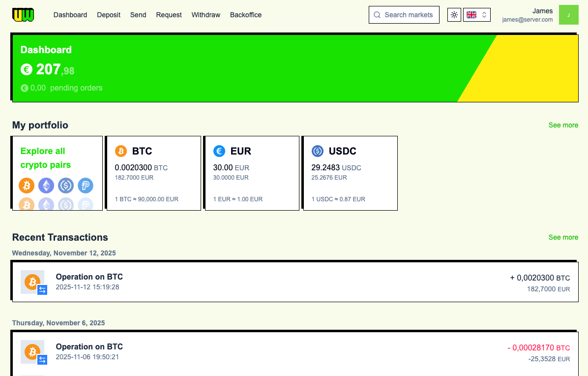Click the euro icon on the EUR portfolio card
Image resolution: width=588 pixels, height=376 pixels.
click(x=219, y=151)
